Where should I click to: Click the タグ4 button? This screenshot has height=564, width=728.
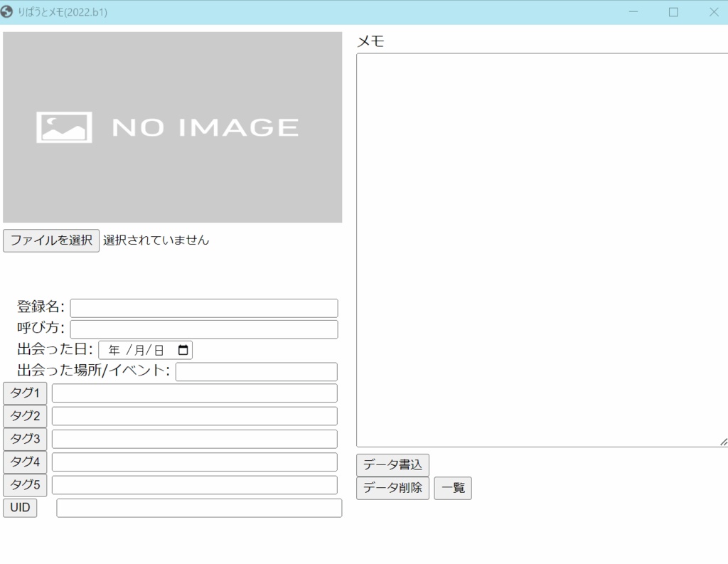coord(25,462)
